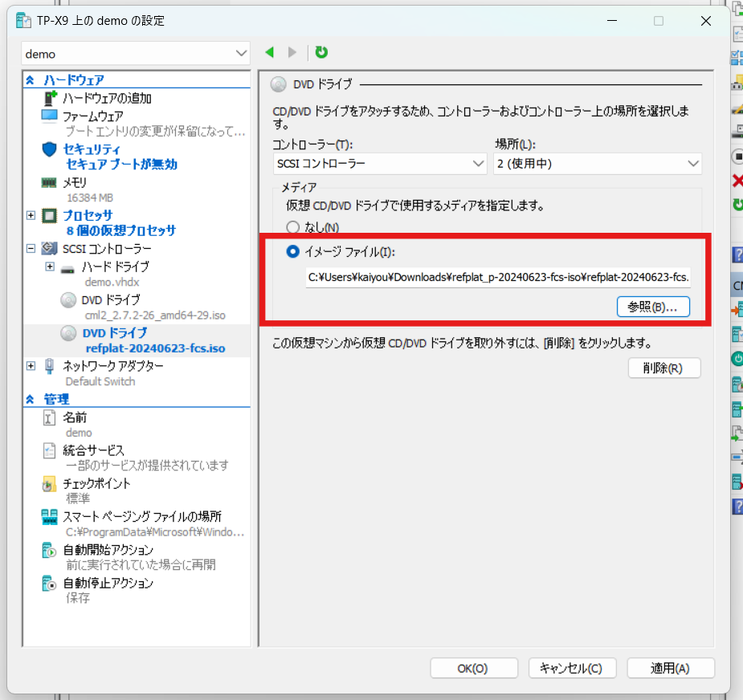
Task: Click the image file path input field
Action: pos(498,278)
